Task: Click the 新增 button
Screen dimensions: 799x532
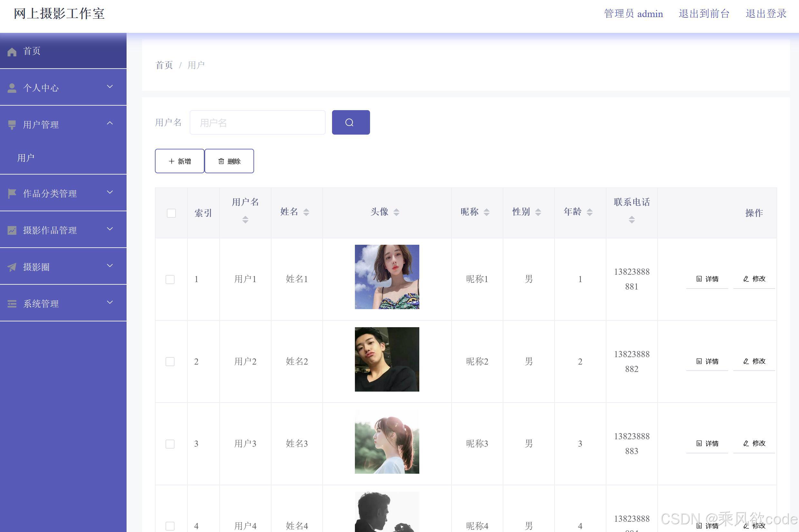Action: coord(179,161)
